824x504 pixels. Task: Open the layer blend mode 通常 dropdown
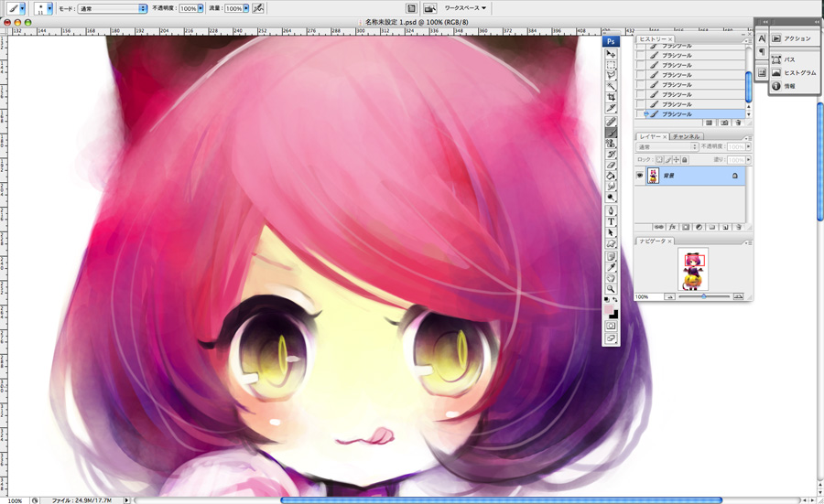667,147
